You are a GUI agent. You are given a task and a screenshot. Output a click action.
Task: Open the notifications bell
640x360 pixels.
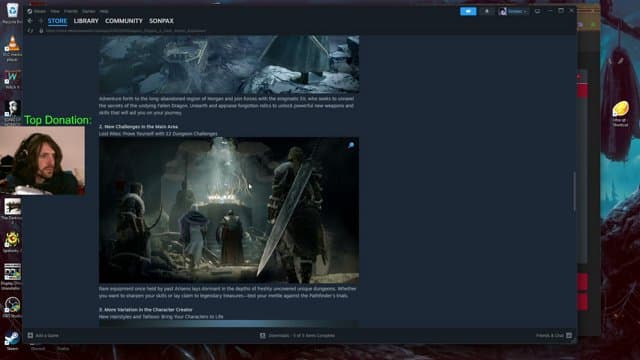pyautogui.click(x=487, y=11)
